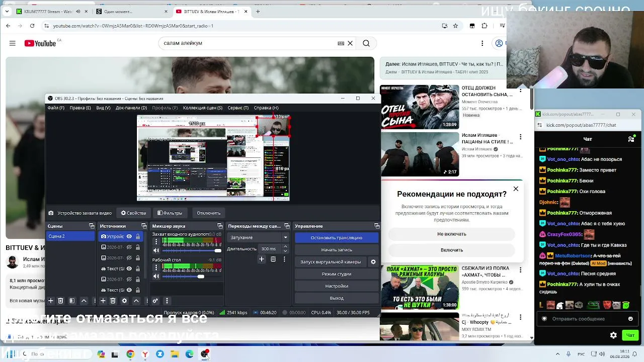This screenshot has width=644, height=362.
Task: Hide the Устройство захвата видео source
Action: [129, 236]
